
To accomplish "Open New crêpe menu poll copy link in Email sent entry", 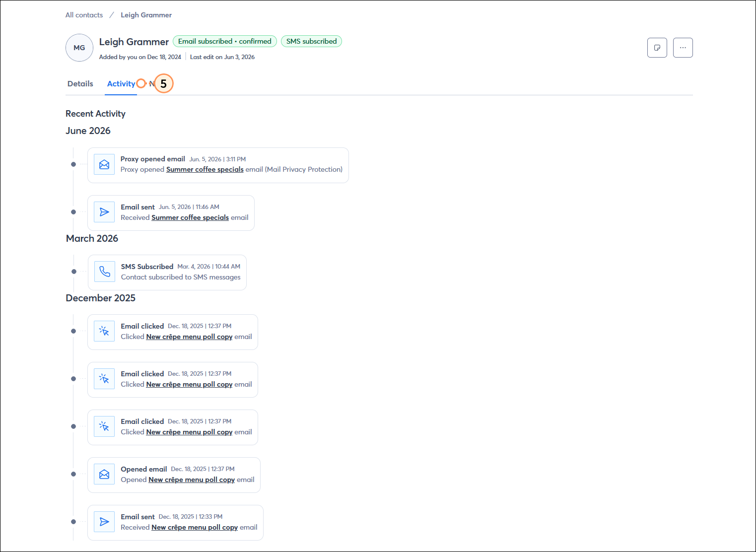I will pyautogui.click(x=195, y=527).
